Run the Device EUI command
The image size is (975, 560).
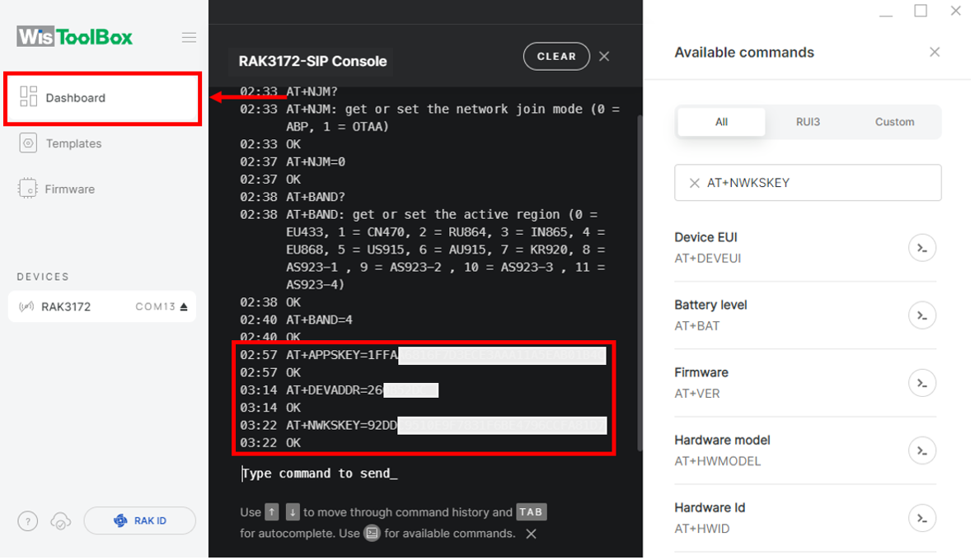922,248
